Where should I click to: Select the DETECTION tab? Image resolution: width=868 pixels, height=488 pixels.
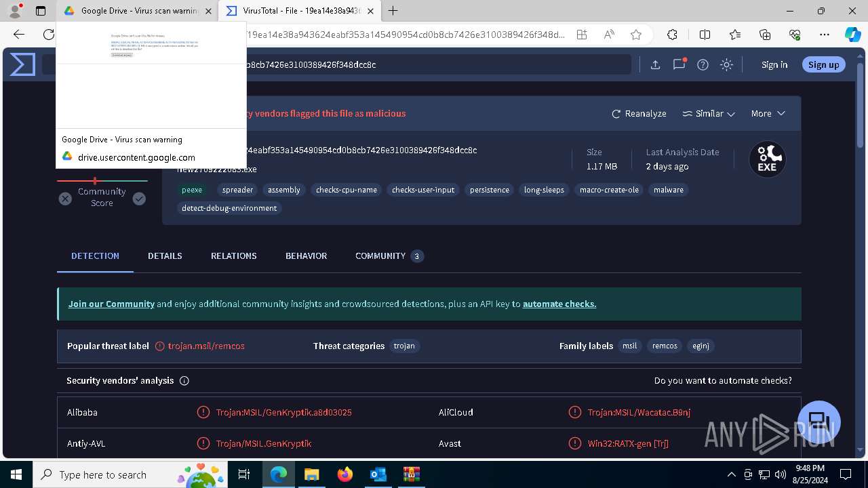[x=95, y=256]
